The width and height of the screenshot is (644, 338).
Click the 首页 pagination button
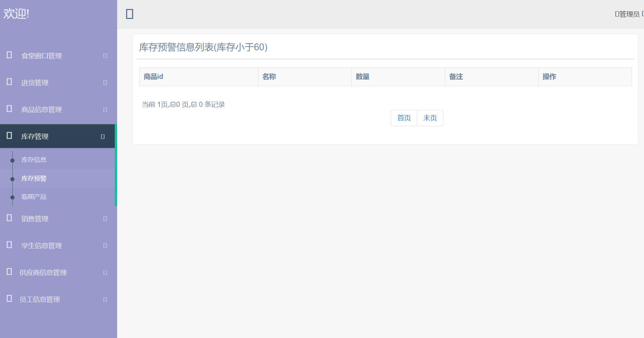click(x=403, y=118)
